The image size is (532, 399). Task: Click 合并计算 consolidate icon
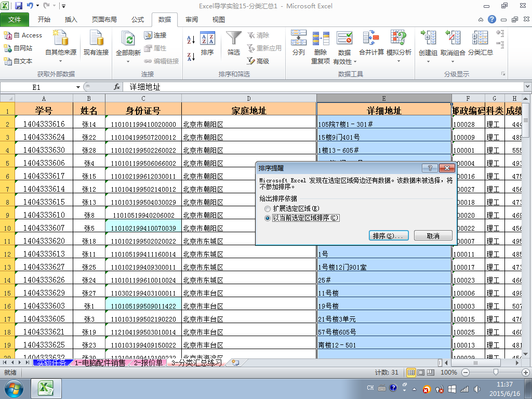coord(371,43)
